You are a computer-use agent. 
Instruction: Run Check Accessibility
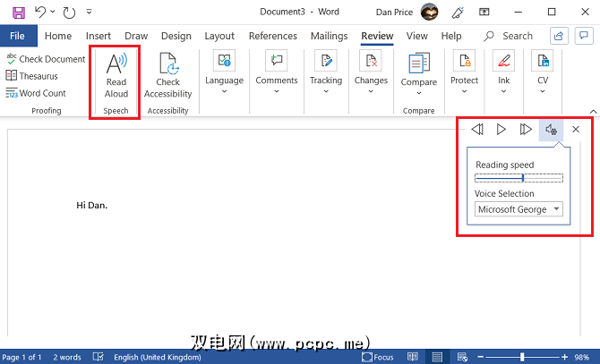168,76
